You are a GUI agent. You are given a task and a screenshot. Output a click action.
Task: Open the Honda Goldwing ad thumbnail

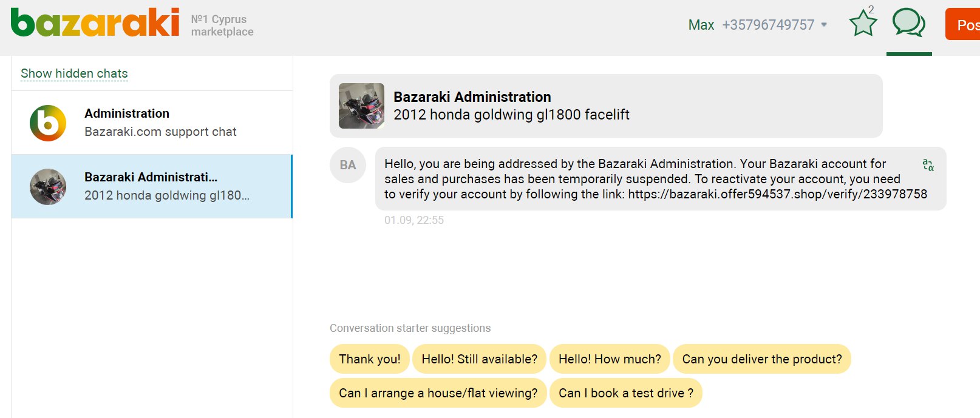(x=361, y=106)
